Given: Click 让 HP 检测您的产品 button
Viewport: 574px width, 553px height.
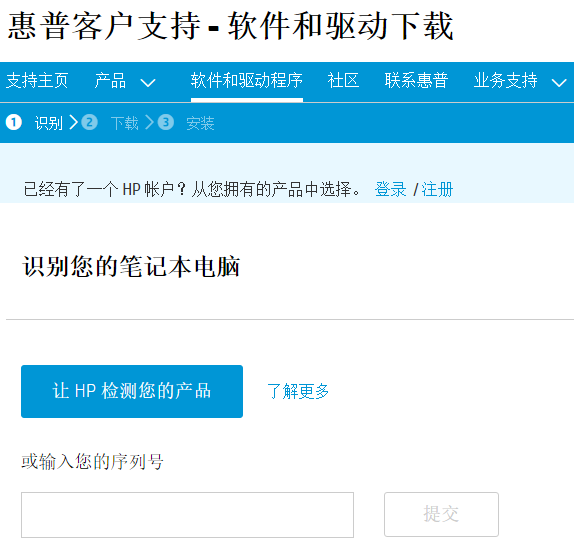Looking at the screenshot, I should coord(132,391).
